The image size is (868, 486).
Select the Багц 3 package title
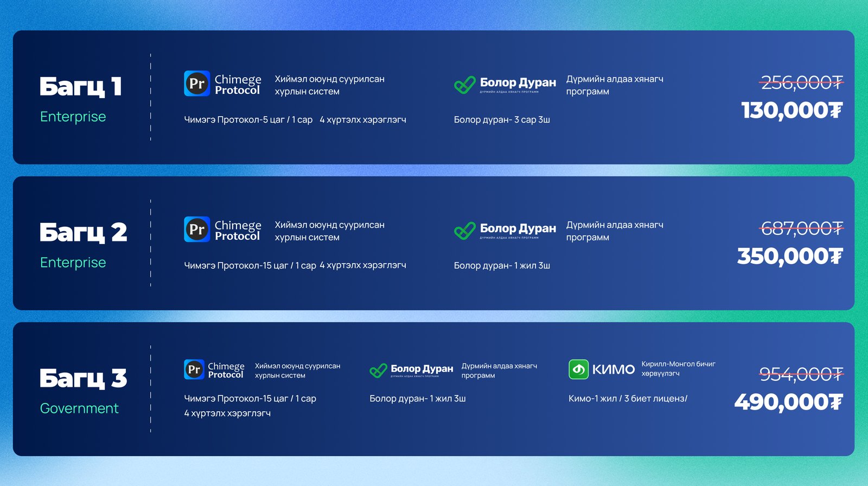pos(83,379)
